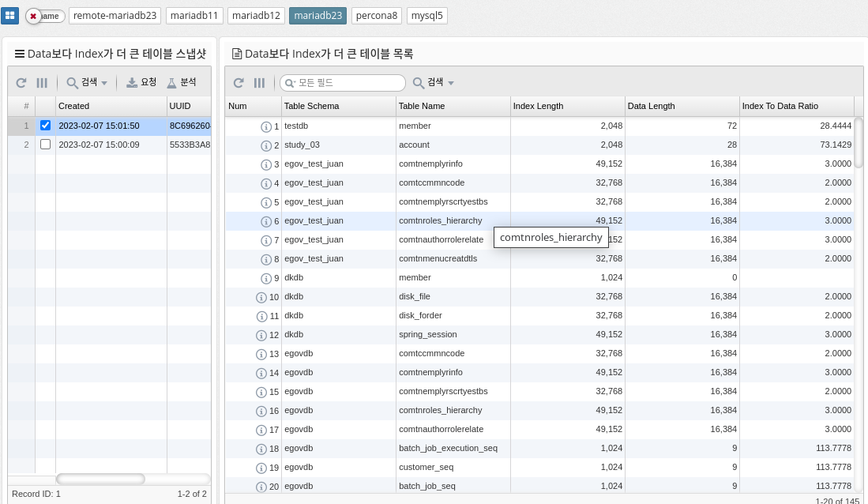Show info for row 20 batch_job_seq
Screen dimensions: 868x504
point(261,487)
